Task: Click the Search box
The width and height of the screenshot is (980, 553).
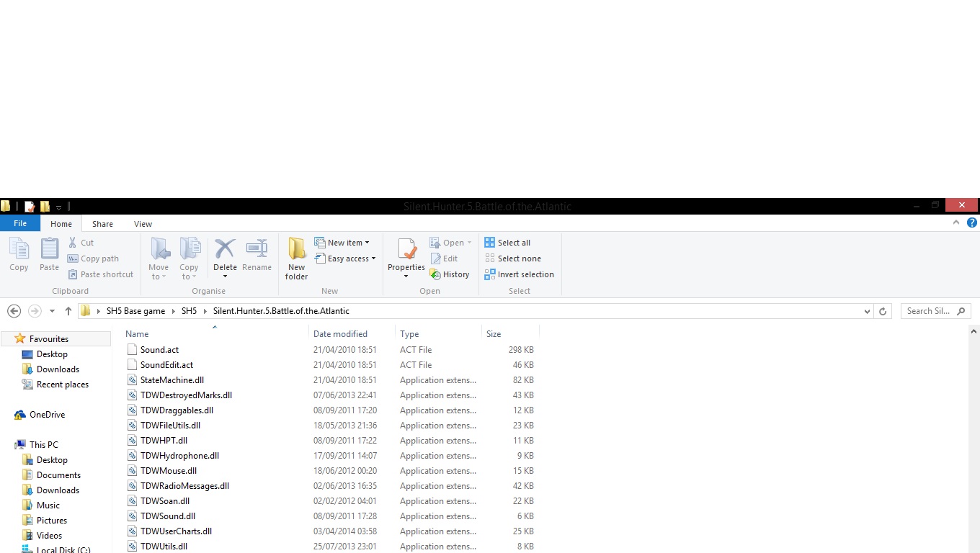Action: tap(935, 311)
